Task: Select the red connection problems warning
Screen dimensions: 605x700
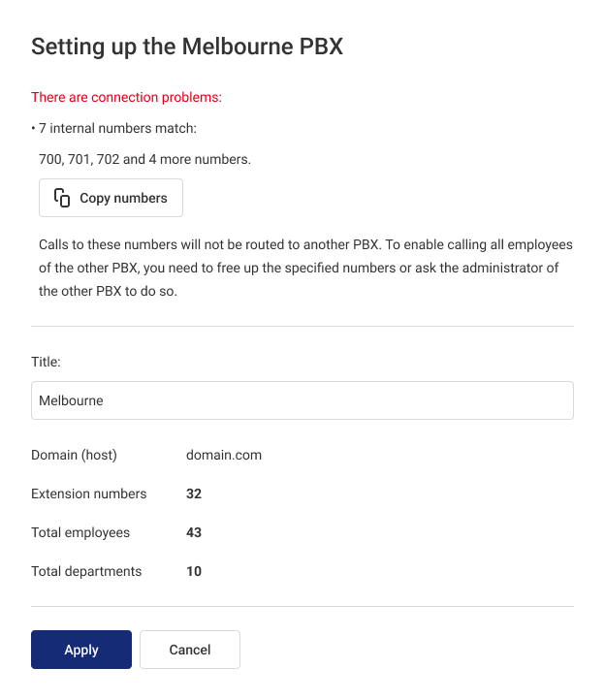Action: 126,97
